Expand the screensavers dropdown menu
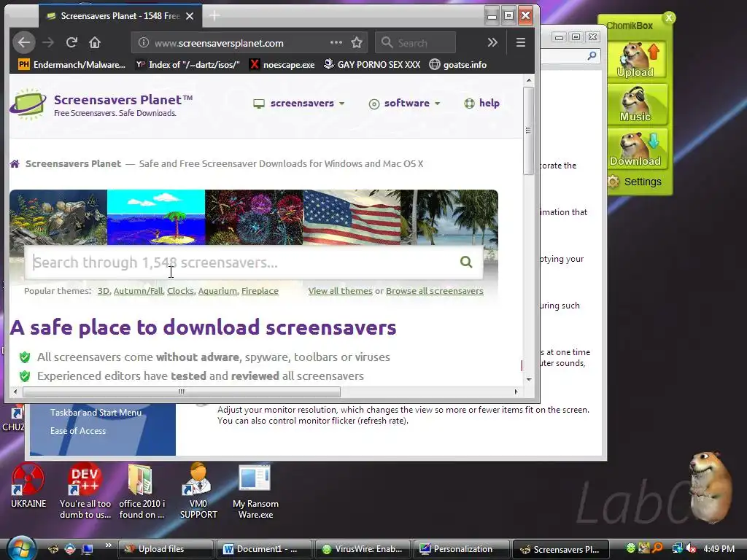Image resolution: width=747 pixels, height=560 pixels. (x=298, y=104)
